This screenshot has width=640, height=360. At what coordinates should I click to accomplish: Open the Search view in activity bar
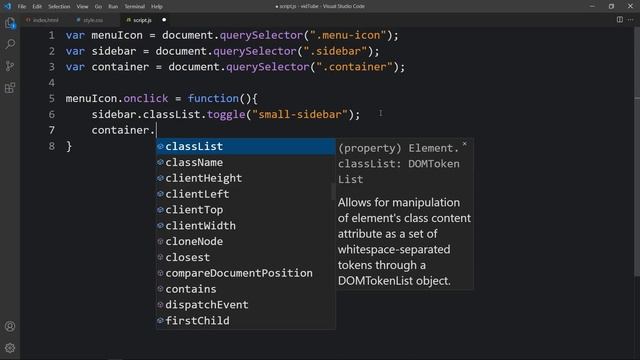click(x=10, y=44)
